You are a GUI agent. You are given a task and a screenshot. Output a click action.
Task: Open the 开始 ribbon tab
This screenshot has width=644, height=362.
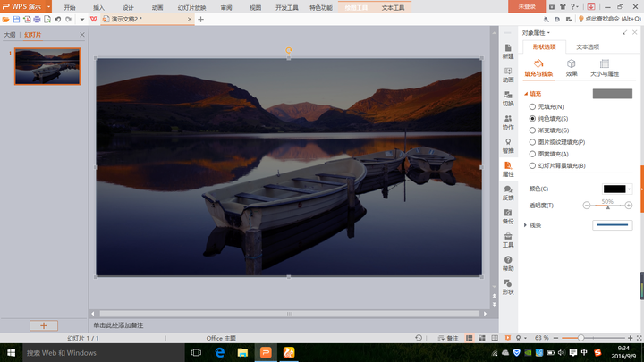pos(70,7)
